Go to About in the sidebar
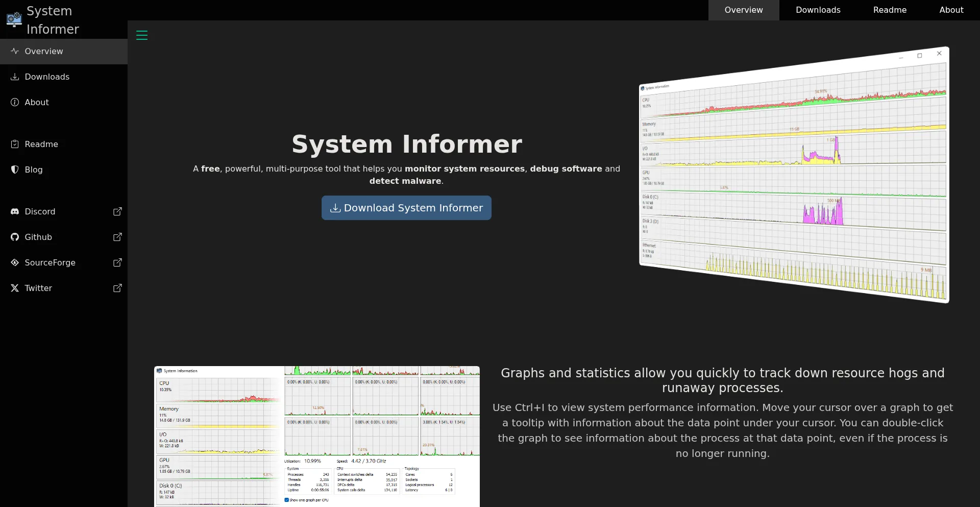 64,102
